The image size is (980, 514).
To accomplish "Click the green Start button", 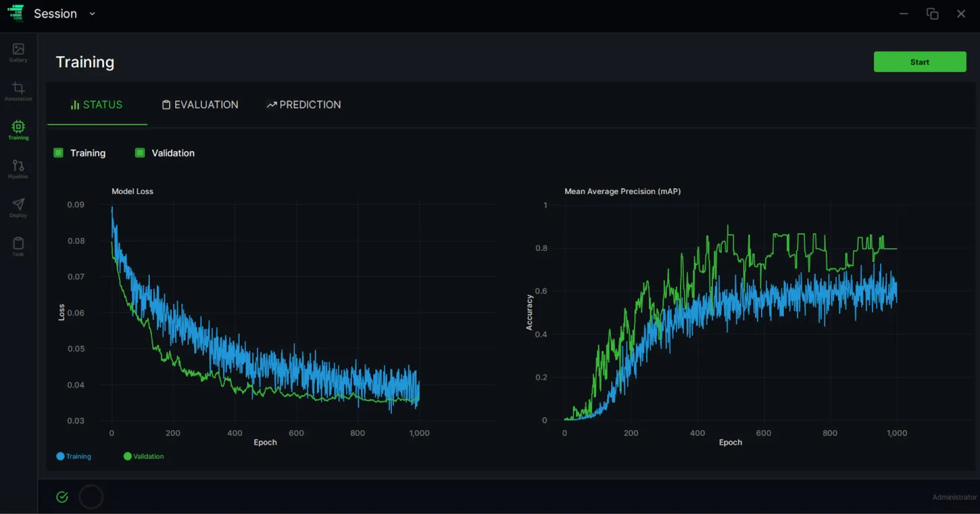I will coord(920,62).
